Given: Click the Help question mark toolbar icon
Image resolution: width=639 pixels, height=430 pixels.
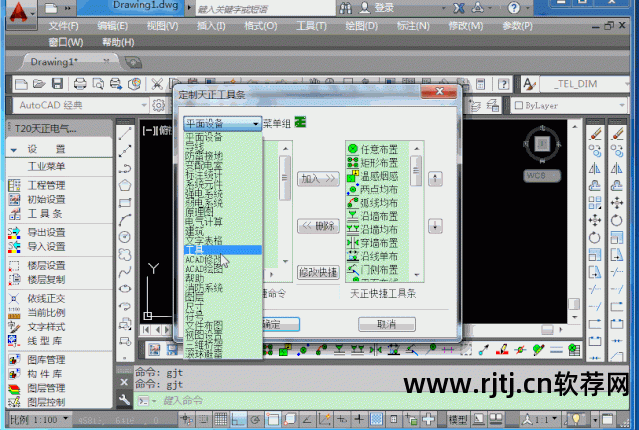Looking at the screenshot, I should [x=504, y=84].
